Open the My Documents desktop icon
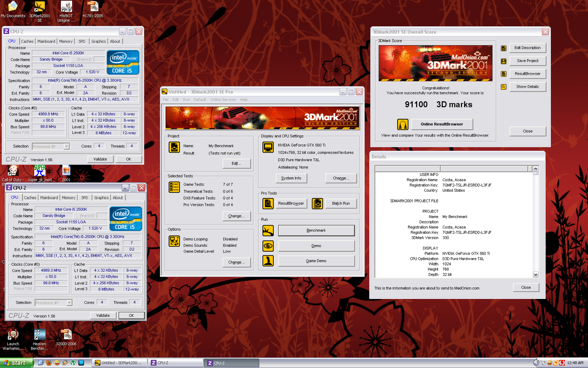The image size is (588, 368). point(13,9)
